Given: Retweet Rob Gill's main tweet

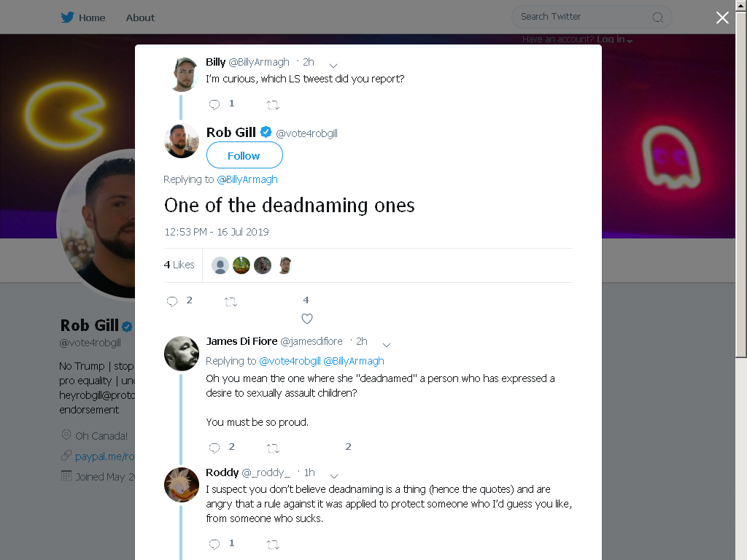Looking at the screenshot, I should [231, 301].
